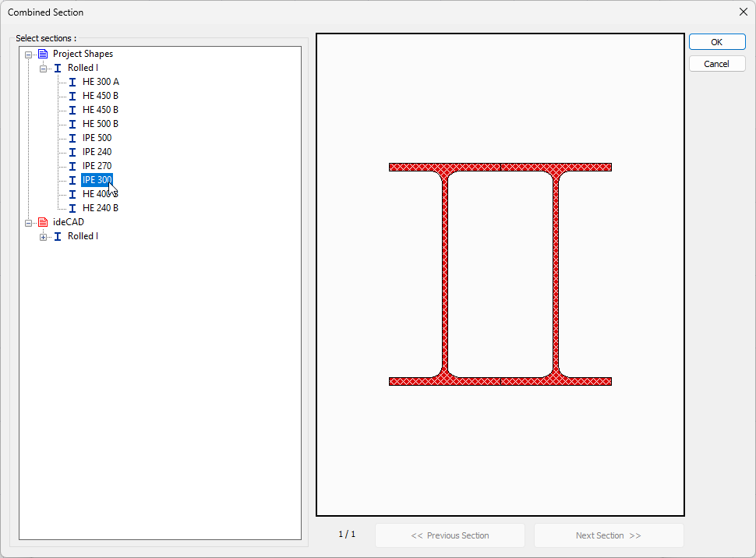
Task: Collapse the Rolled I branch under Project Shapes
Action: tap(44, 68)
